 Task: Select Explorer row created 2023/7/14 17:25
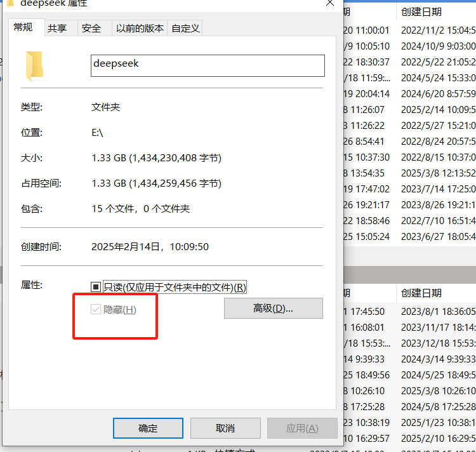click(409, 189)
